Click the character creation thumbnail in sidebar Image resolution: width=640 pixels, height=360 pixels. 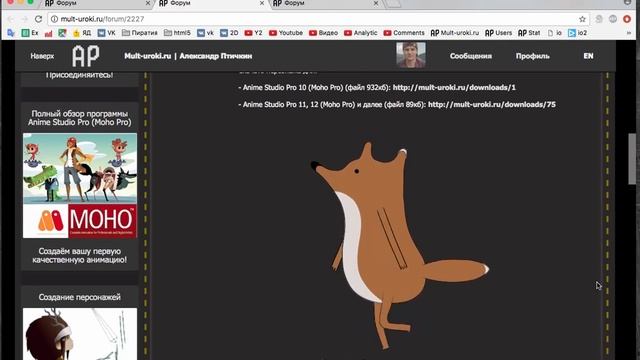coord(80,334)
